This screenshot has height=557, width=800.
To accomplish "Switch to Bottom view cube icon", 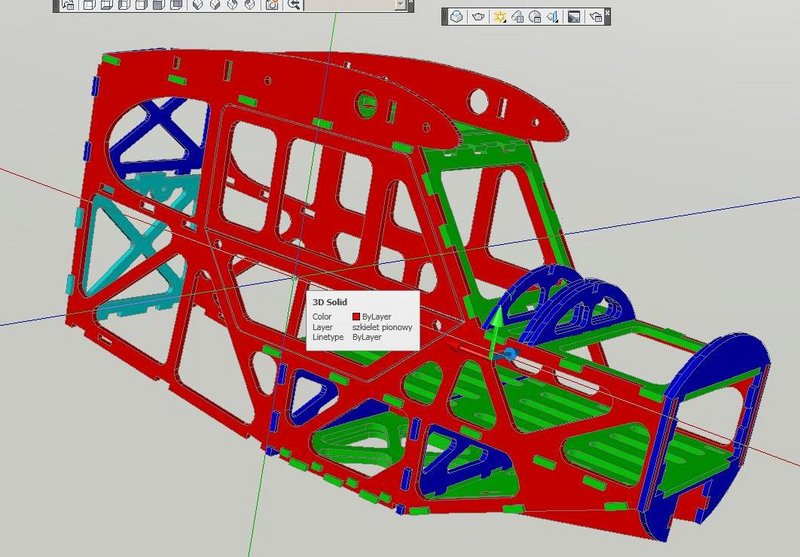I will pyautogui.click(x=106, y=5).
